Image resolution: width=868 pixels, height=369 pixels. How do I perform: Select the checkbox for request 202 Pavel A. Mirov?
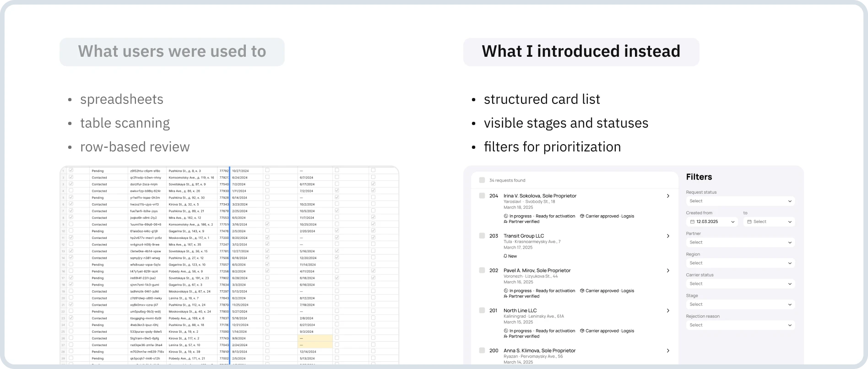pyautogui.click(x=482, y=270)
